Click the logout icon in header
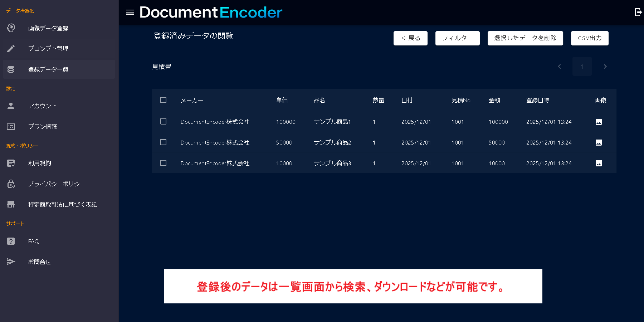The height and width of the screenshot is (322, 644). point(638,13)
